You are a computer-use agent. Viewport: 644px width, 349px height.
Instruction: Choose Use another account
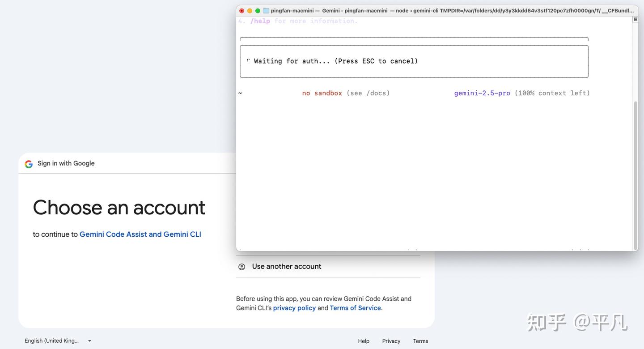[328, 267]
